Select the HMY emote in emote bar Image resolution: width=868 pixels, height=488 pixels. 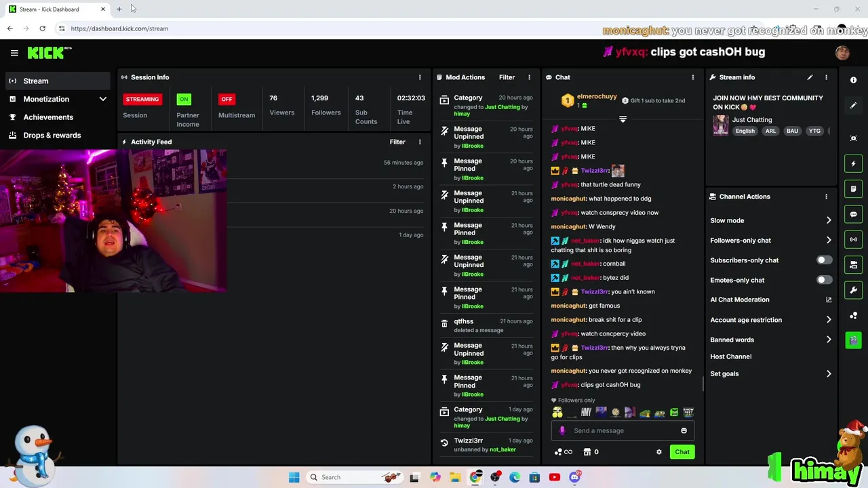pos(586,412)
